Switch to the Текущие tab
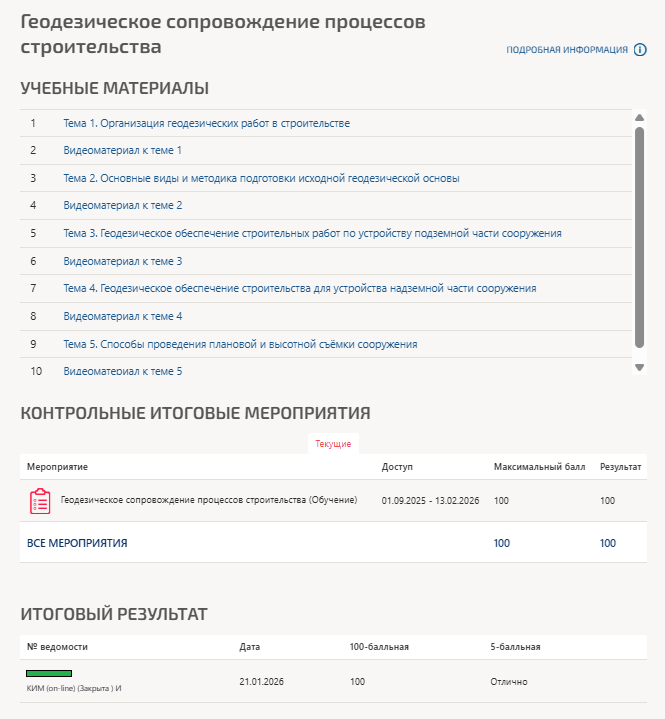 coord(333,444)
